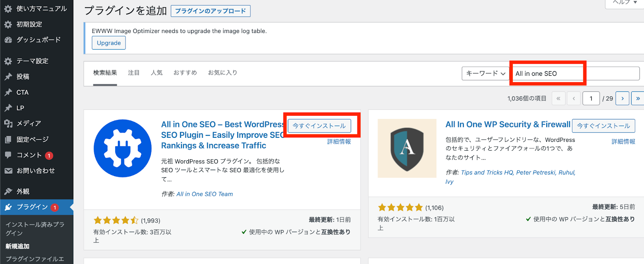This screenshot has width=644, height=264.
Task: Install All In One WP Security now
Action: click(604, 126)
